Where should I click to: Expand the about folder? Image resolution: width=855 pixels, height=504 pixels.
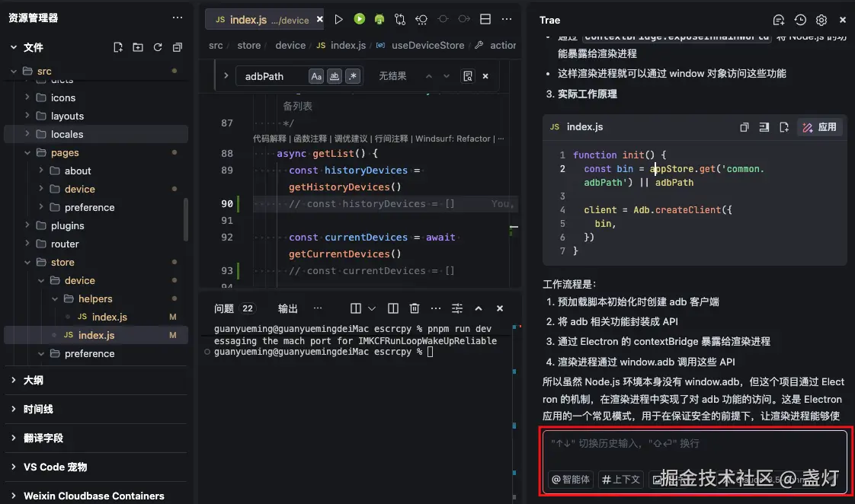pyautogui.click(x=40, y=171)
